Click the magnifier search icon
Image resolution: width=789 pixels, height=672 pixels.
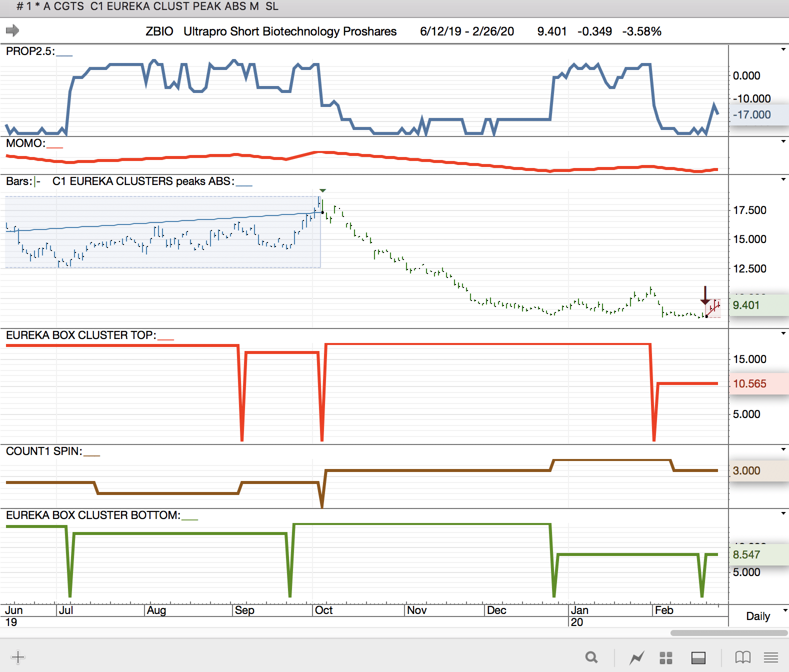[591, 657]
